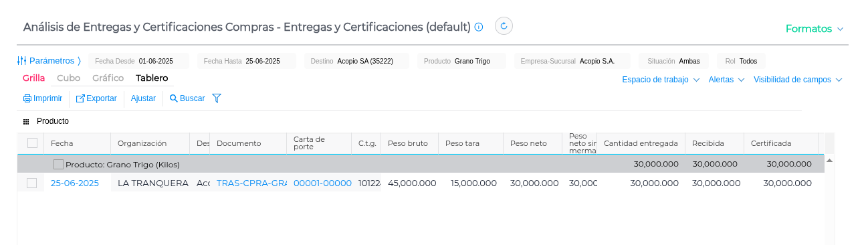Open the Formatos dropdown
The image size is (868, 245).
pyautogui.click(x=815, y=29)
